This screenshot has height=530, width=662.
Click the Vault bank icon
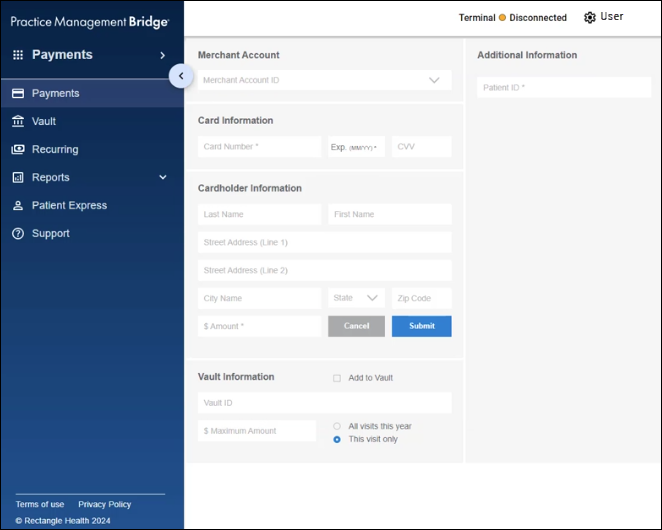point(18,121)
